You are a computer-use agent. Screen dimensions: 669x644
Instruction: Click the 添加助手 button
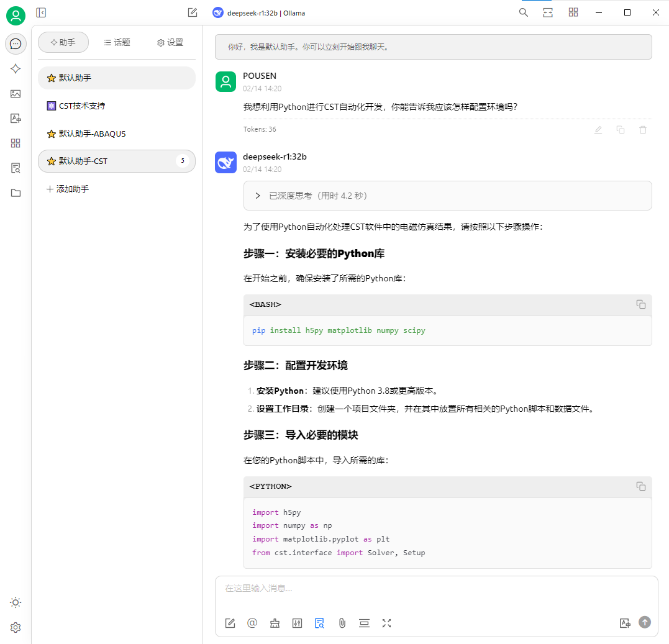pos(68,189)
